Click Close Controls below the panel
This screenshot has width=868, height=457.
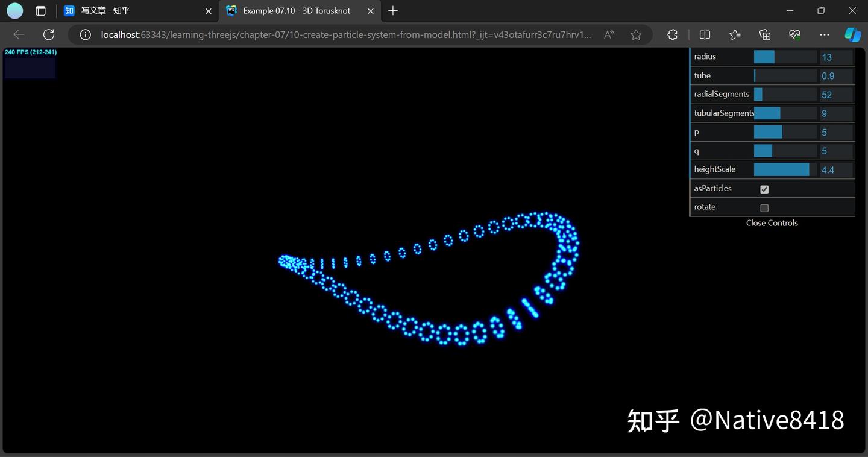click(772, 222)
